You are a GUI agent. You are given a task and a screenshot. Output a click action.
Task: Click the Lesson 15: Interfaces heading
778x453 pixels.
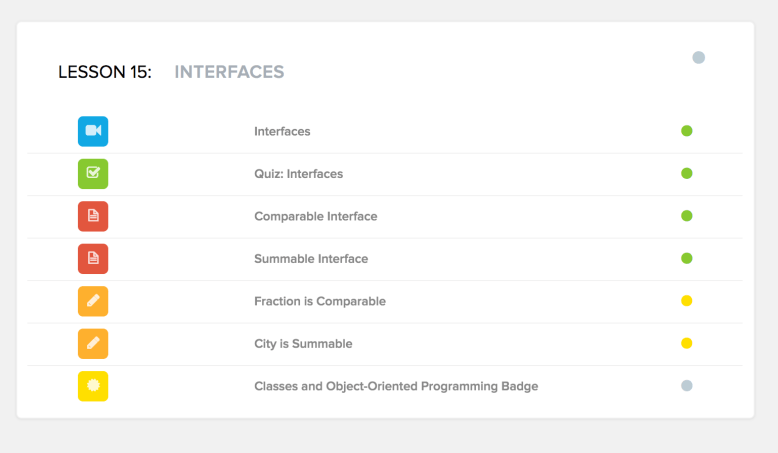(171, 72)
